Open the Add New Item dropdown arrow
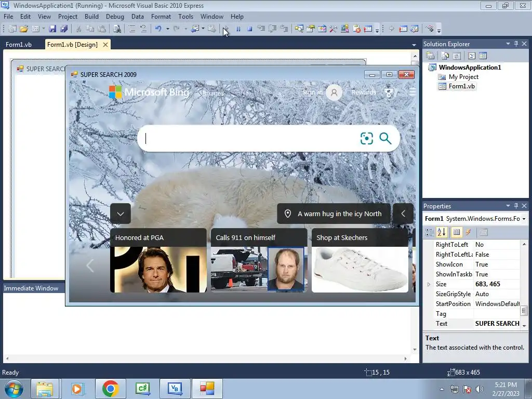This screenshot has width=532, height=399. point(44,29)
